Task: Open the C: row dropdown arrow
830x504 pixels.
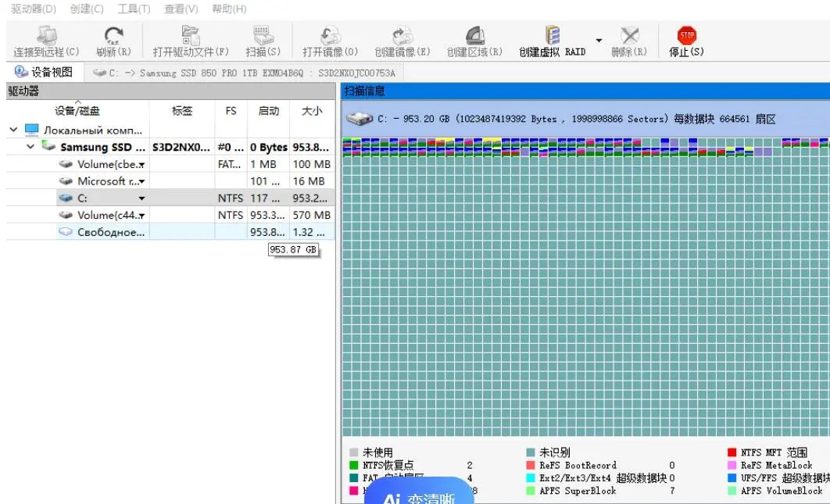Action: pyautogui.click(x=142, y=198)
